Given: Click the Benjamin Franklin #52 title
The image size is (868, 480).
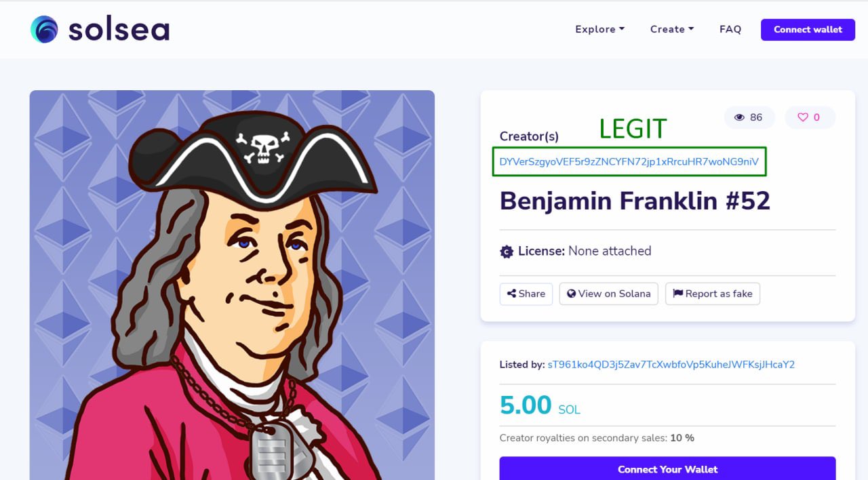Looking at the screenshot, I should (635, 201).
